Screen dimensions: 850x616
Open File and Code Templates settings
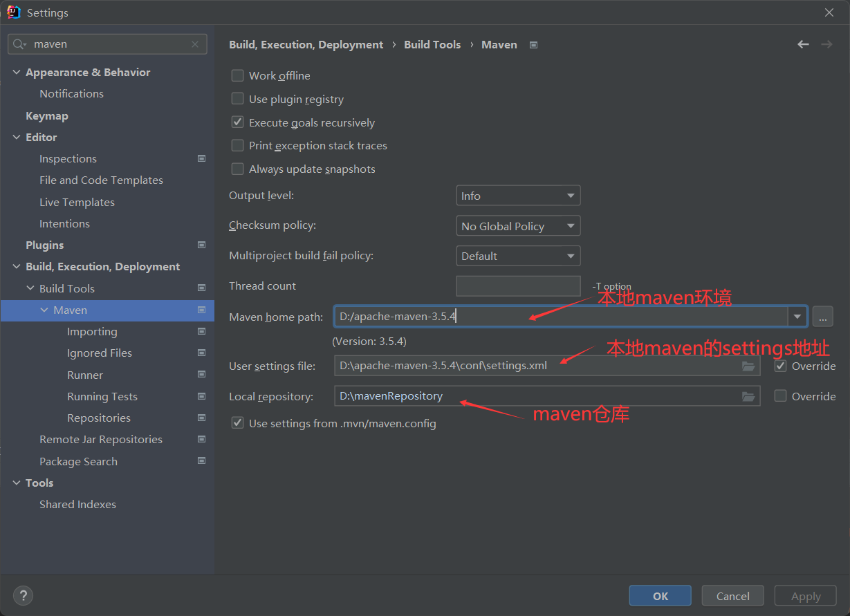(101, 180)
